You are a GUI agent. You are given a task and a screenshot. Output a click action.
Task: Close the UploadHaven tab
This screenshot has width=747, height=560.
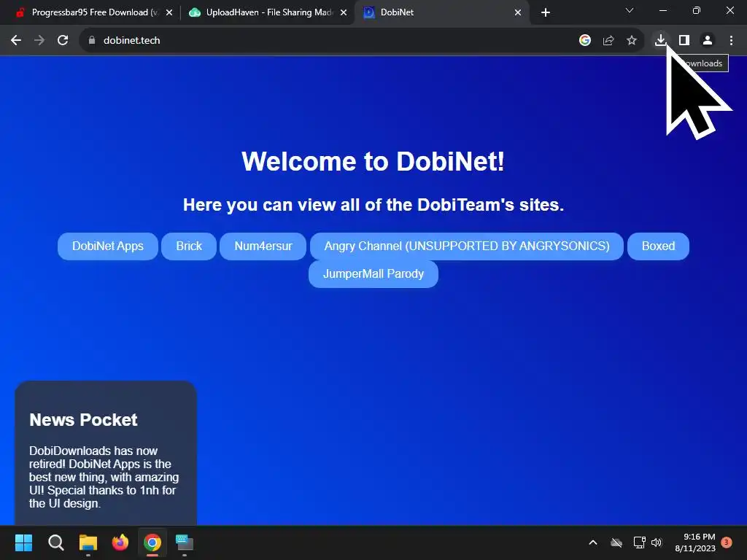point(344,13)
